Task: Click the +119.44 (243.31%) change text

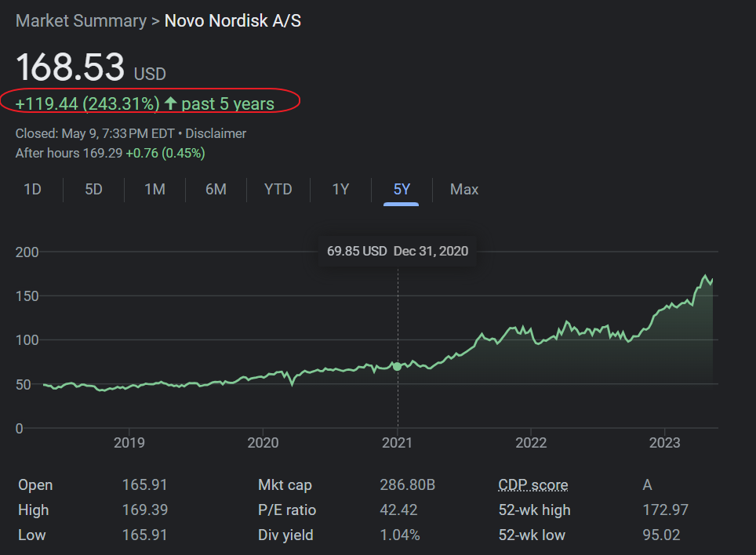Action: [x=87, y=103]
